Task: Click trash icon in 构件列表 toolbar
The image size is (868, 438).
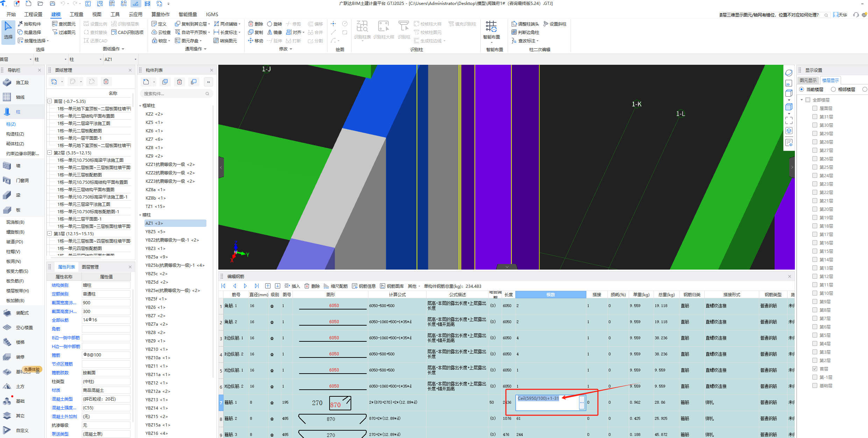Action: point(179,82)
